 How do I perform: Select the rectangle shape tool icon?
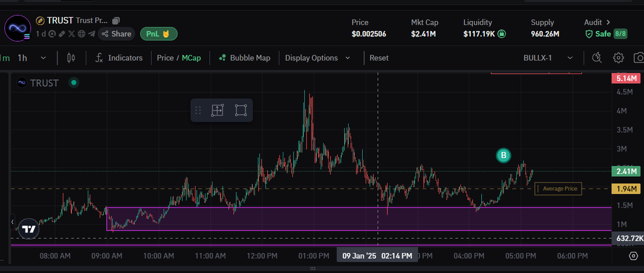point(241,110)
